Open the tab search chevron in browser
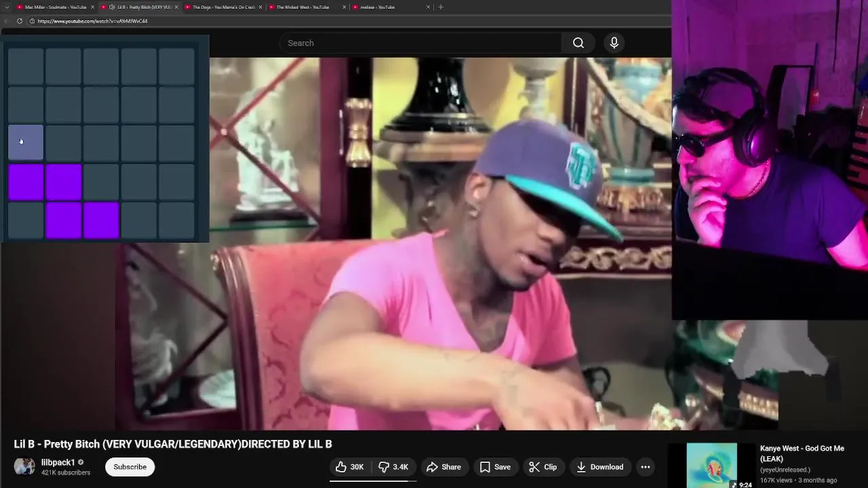 [6, 7]
